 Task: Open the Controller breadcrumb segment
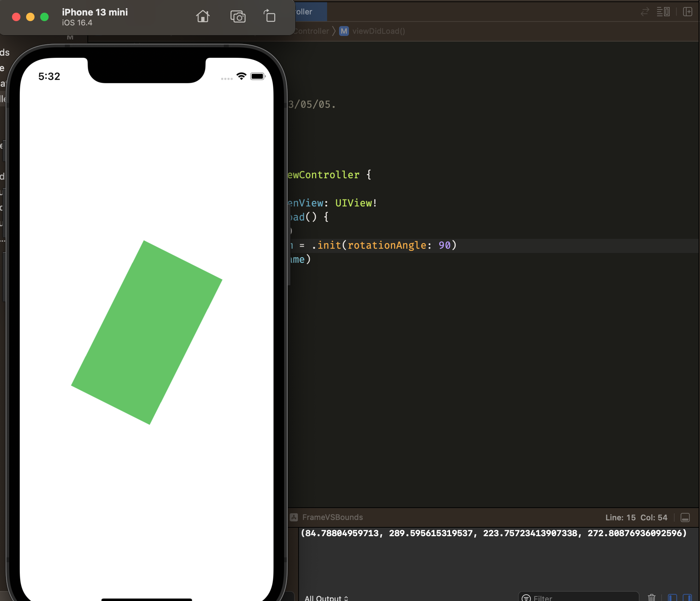(x=311, y=31)
